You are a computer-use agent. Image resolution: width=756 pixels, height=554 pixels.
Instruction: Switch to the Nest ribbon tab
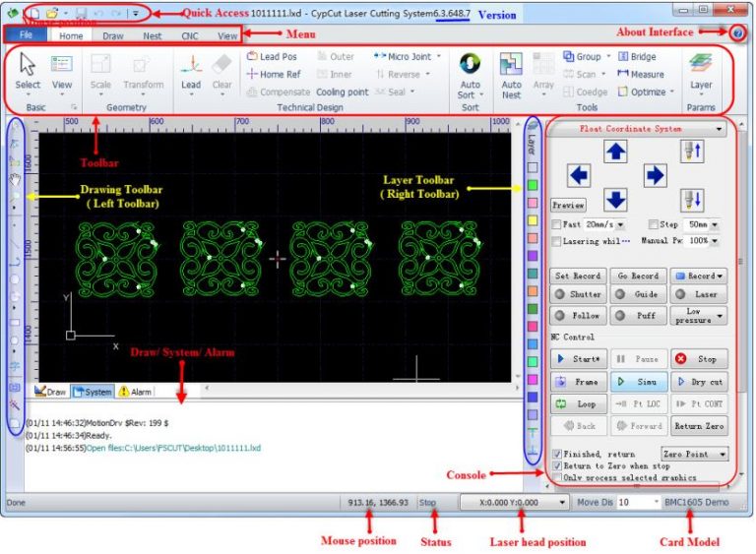[x=153, y=34]
